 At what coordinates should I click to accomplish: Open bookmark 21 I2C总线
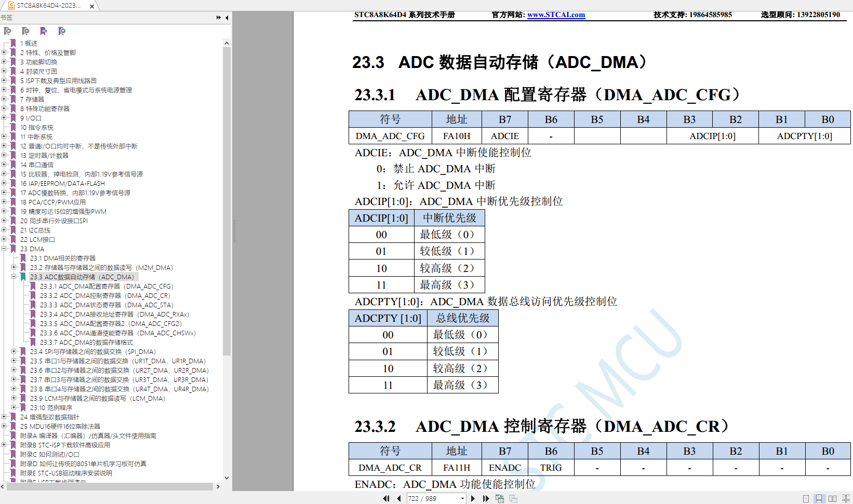(x=35, y=230)
